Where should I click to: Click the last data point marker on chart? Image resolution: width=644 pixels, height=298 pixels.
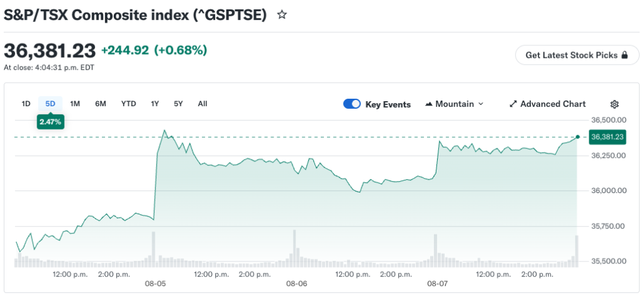coord(578,136)
